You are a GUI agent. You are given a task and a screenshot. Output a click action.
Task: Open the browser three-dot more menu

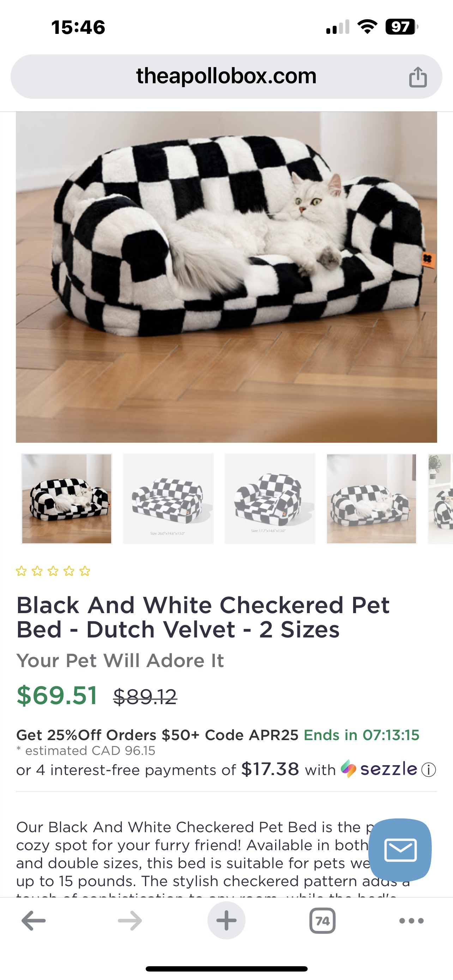click(x=411, y=921)
